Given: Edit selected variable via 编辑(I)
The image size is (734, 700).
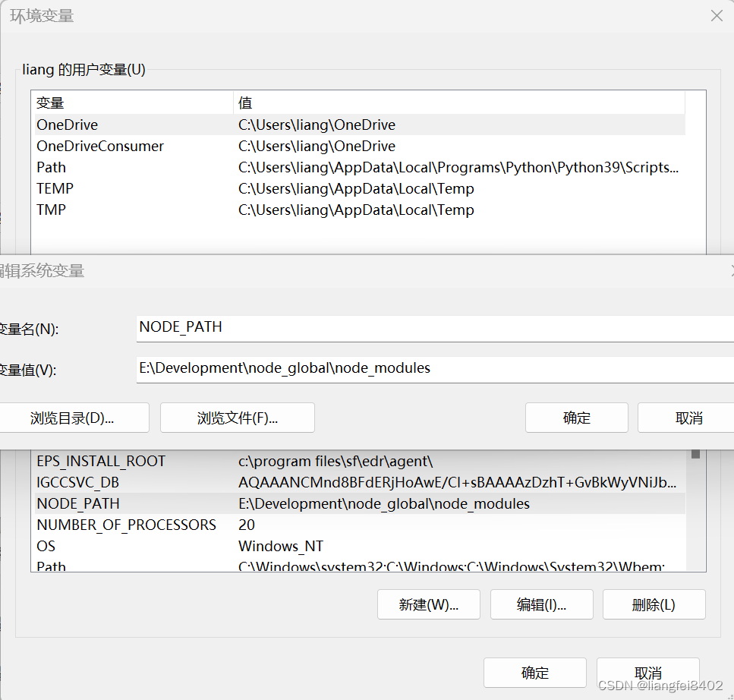Looking at the screenshot, I should click(541, 604).
